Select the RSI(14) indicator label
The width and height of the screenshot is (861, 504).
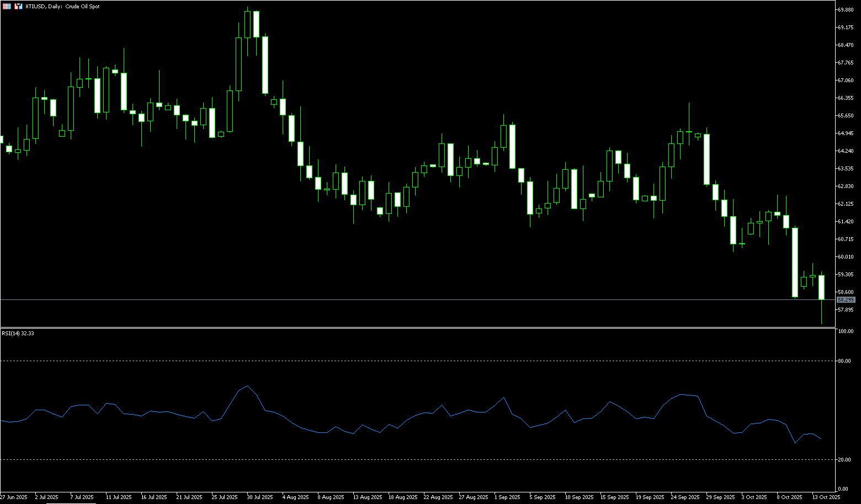[x=18, y=334]
